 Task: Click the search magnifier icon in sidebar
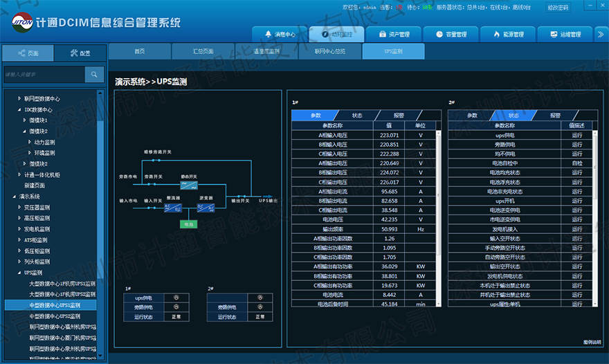tap(94, 74)
